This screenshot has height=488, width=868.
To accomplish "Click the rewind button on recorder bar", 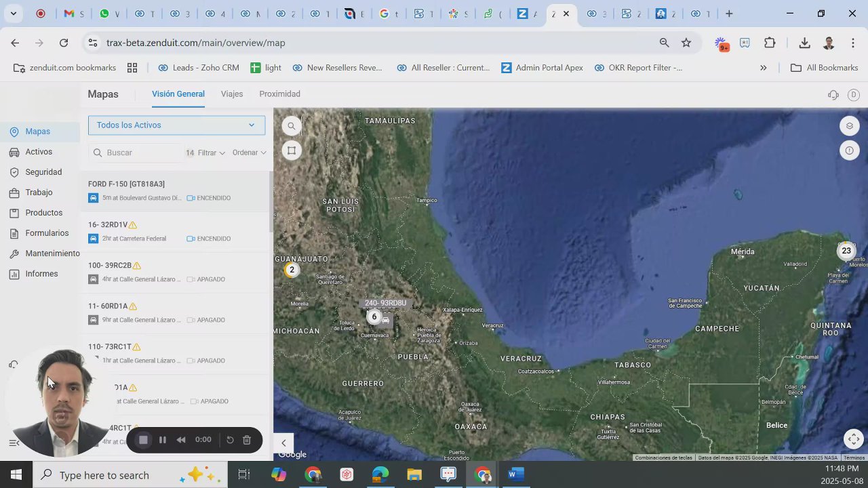I will [x=181, y=440].
